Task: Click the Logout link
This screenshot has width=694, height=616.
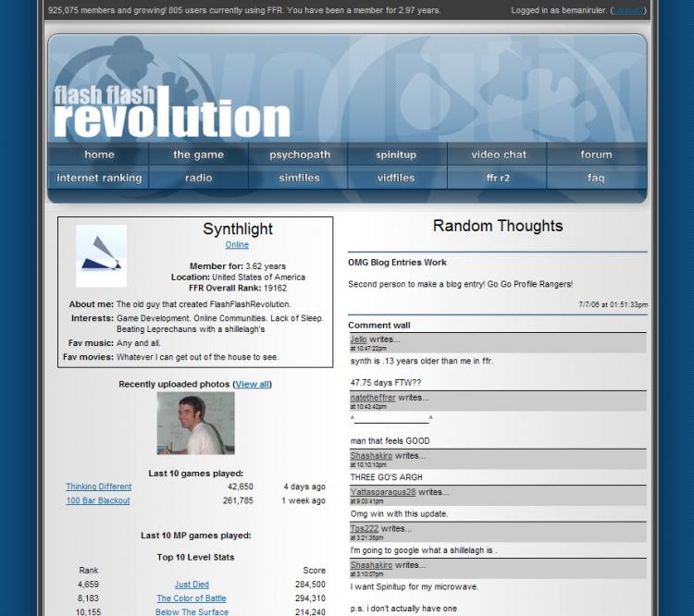Action: [628, 10]
